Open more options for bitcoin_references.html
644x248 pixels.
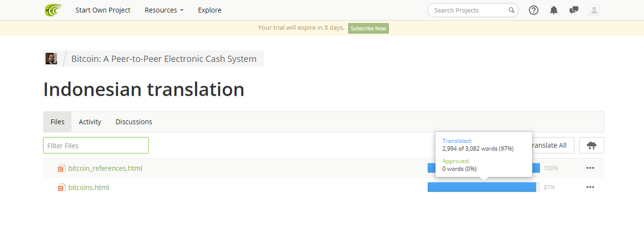coord(590,168)
